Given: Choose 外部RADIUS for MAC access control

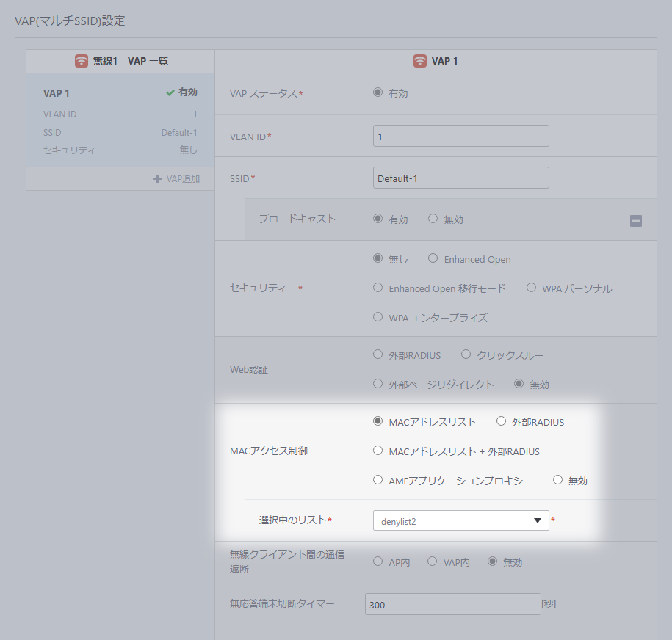Looking at the screenshot, I should (501, 421).
